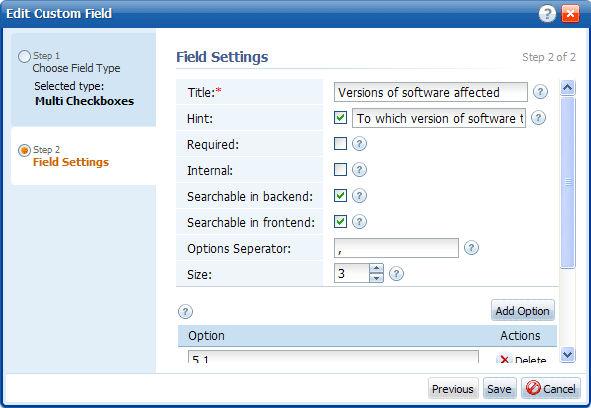Decrease Size value with down arrow

[376, 278]
